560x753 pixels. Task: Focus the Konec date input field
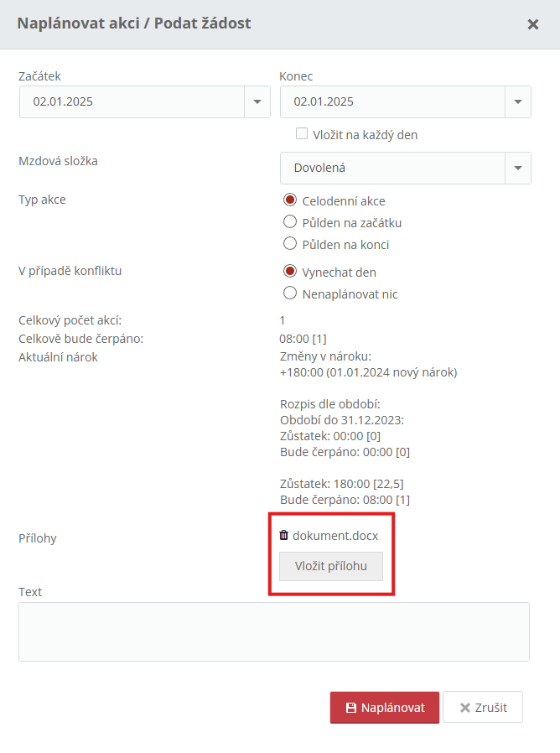(x=393, y=101)
